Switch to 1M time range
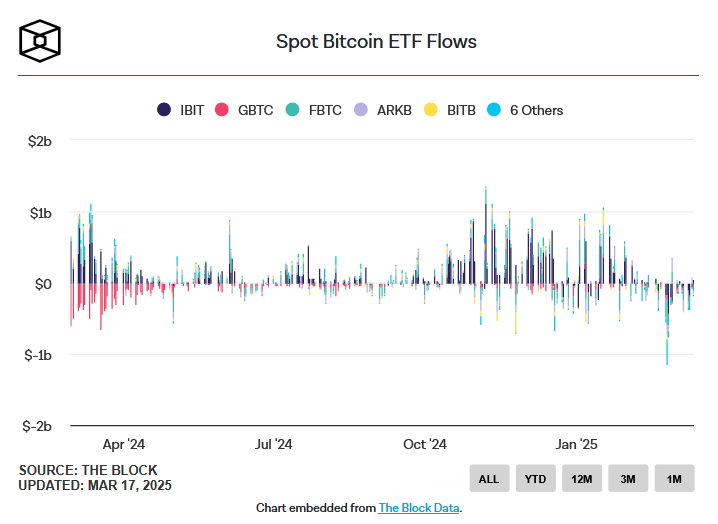This screenshot has height=524, width=718. click(x=674, y=479)
